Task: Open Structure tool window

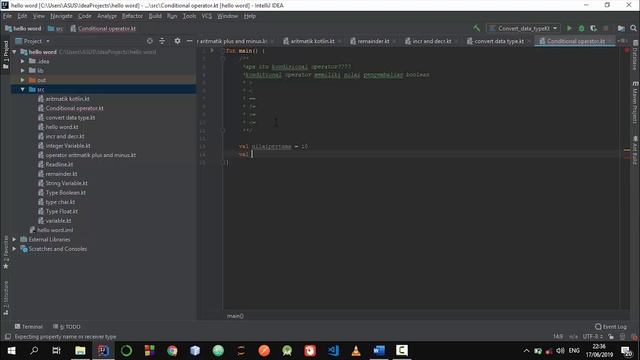Action: (x=6, y=298)
